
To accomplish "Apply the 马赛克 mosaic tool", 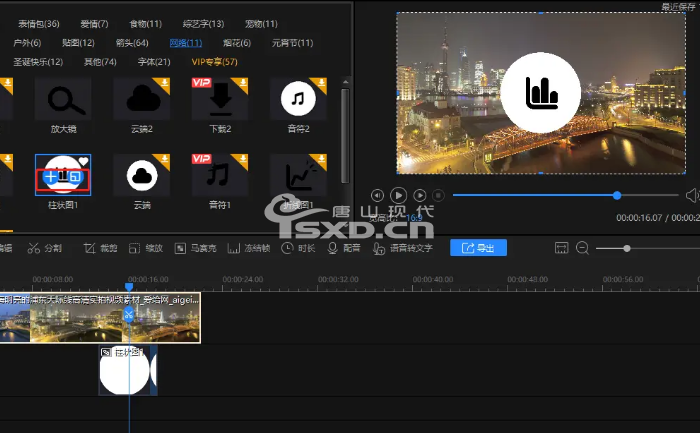I will (x=196, y=248).
